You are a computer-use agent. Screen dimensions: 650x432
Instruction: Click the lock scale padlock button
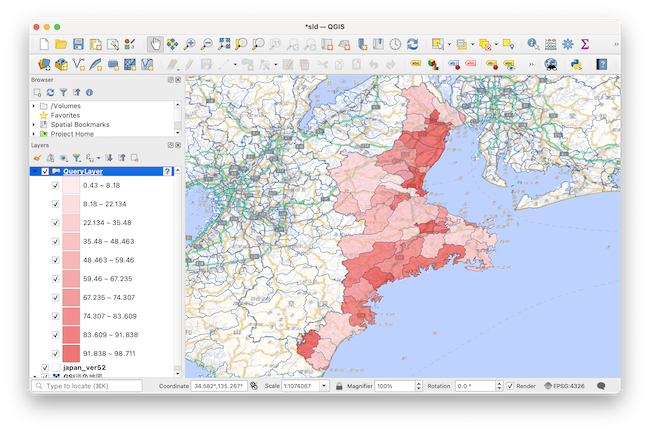339,386
